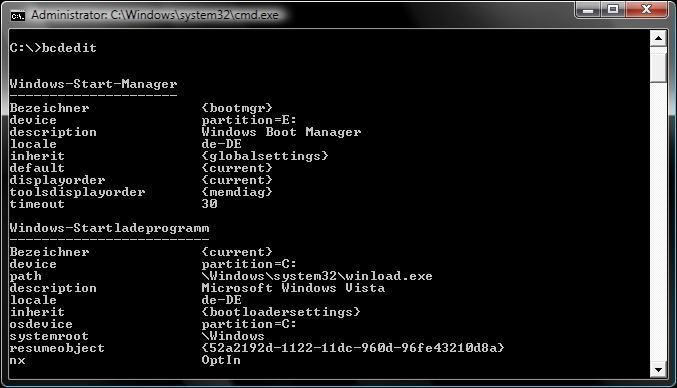Click the timeout value 30
Image resolution: width=677 pixels, height=388 pixels.
tap(209, 204)
